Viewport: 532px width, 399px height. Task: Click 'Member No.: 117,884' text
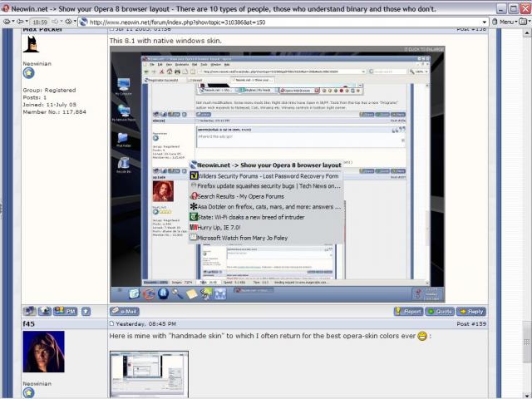[54, 112]
